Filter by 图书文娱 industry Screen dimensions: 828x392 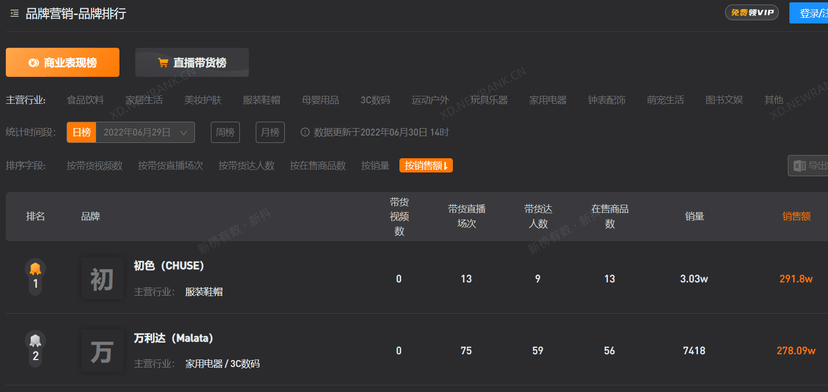coord(724,100)
